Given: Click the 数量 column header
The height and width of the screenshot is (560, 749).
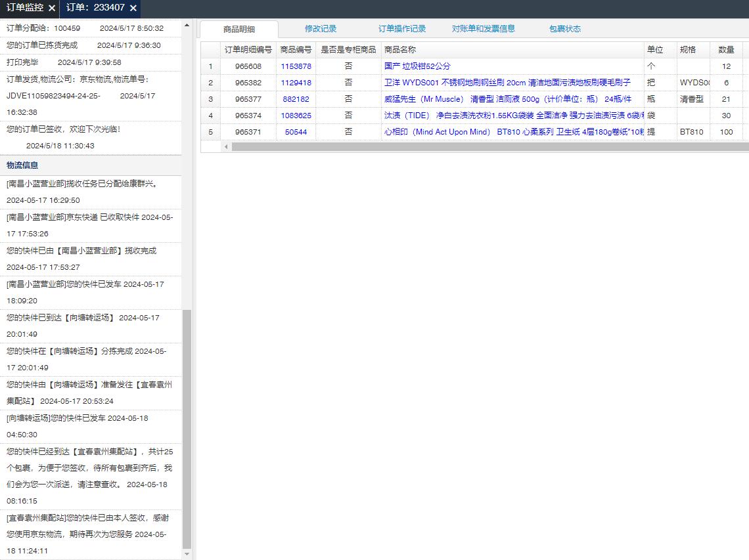Looking at the screenshot, I should pyautogui.click(x=726, y=50).
